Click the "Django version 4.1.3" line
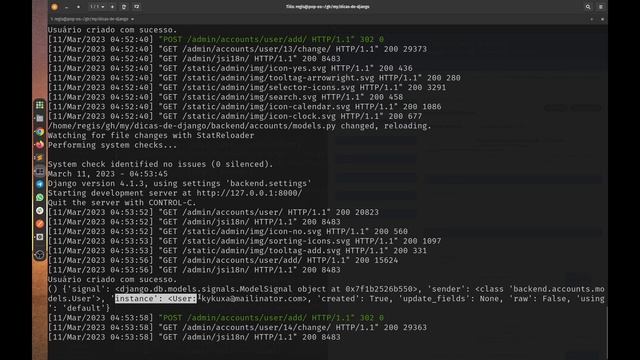The height and width of the screenshot is (360, 640). pos(180,184)
